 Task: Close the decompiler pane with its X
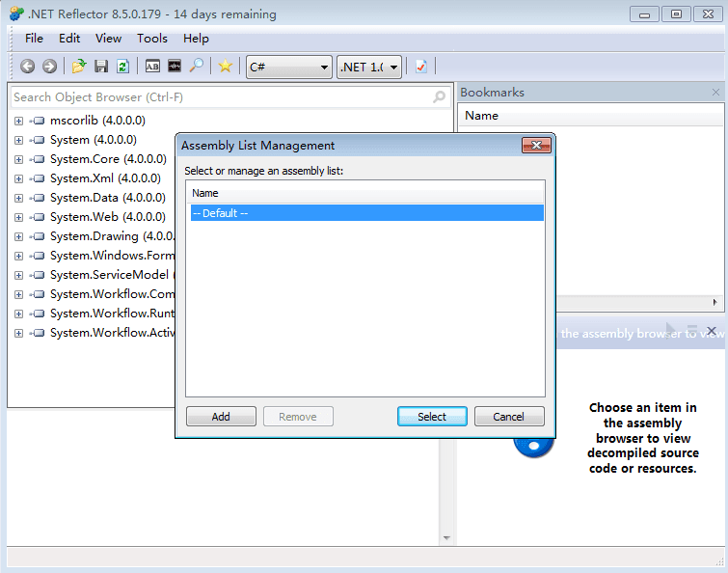[x=712, y=331]
